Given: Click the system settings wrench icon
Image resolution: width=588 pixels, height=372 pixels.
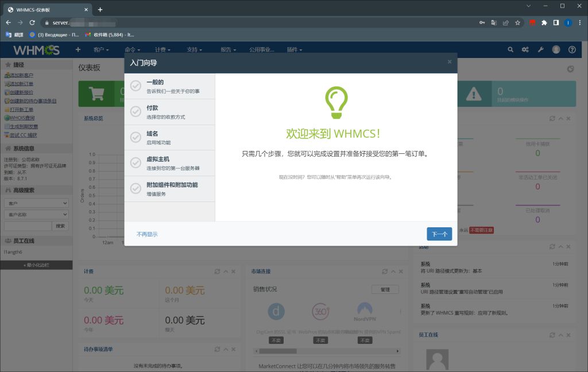Looking at the screenshot, I should (x=540, y=49).
